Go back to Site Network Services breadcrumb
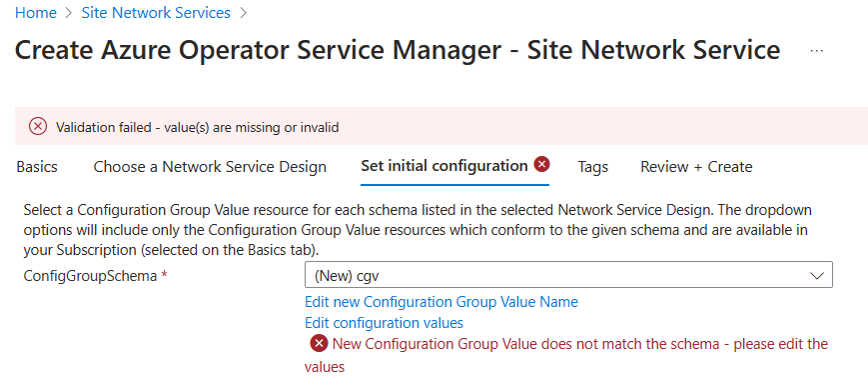The height and width of the screenshot is (391, 868). 156,13
